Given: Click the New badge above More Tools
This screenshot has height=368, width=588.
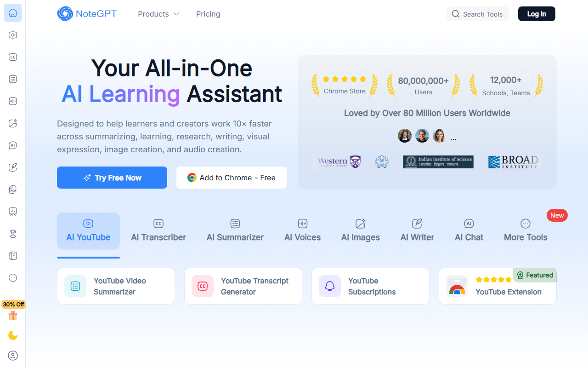Looking at the screenshot, I should click(557, 215).
